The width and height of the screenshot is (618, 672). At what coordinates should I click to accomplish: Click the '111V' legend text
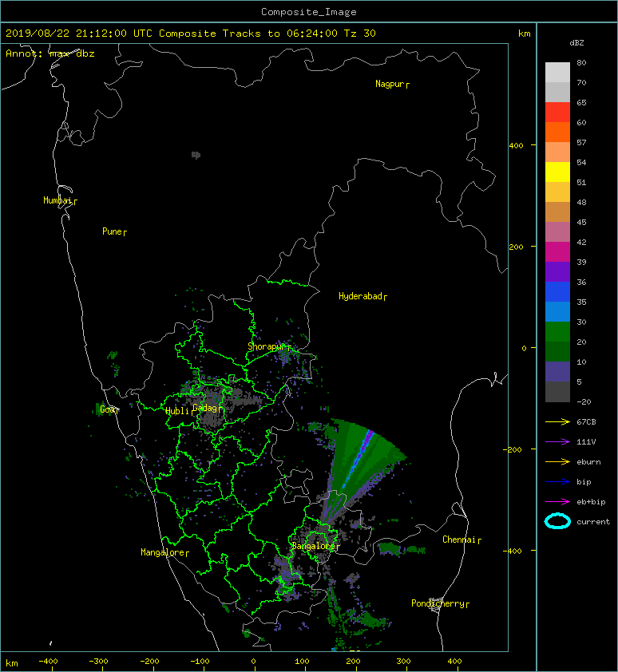(x=586, y=442)
